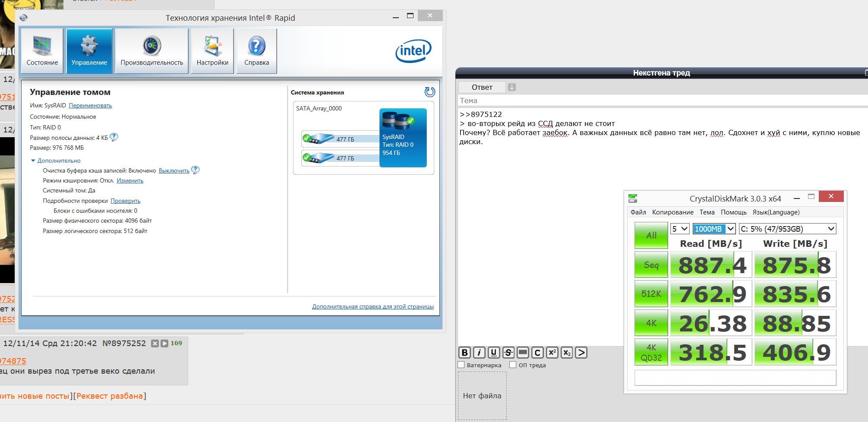Apply subscript formatting x₂ button
Screen dimensions: 868x422
[x=567, y=353]
